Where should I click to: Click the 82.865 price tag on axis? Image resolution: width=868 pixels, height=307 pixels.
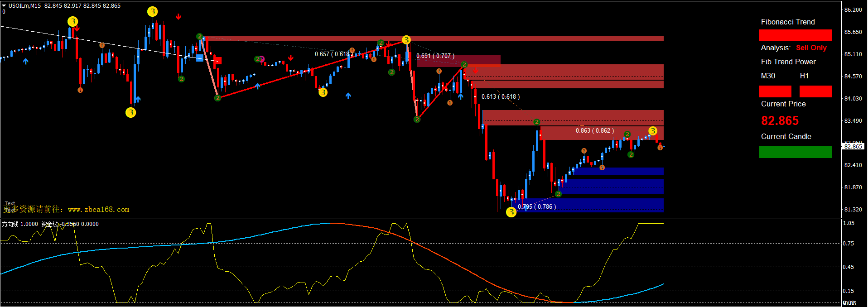click(853, 146)
